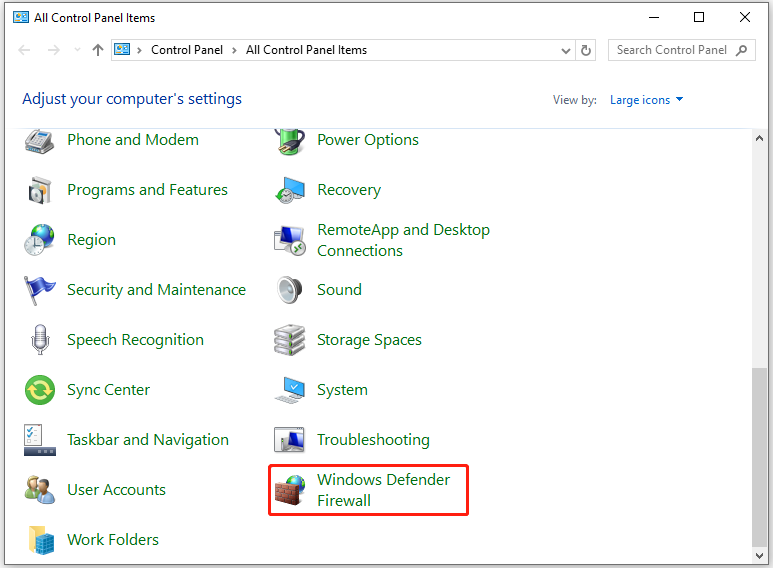Click the Search Control Panel field
The height and width of the screenshot is (568, 773).
coord(681,50)
